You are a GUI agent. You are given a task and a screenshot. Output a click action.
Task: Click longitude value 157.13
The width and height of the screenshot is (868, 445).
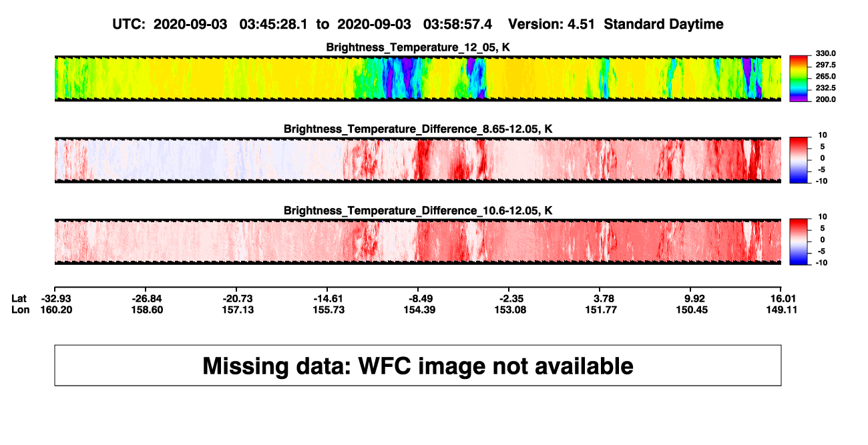tap(238, 310)
